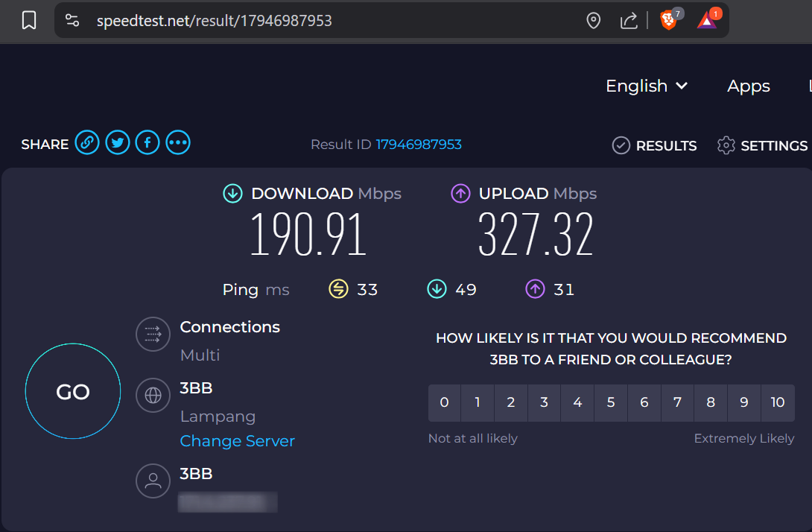This screenshot has width=812, height=532.
Task: Share result on Facebook
Action: click(148, 142)
